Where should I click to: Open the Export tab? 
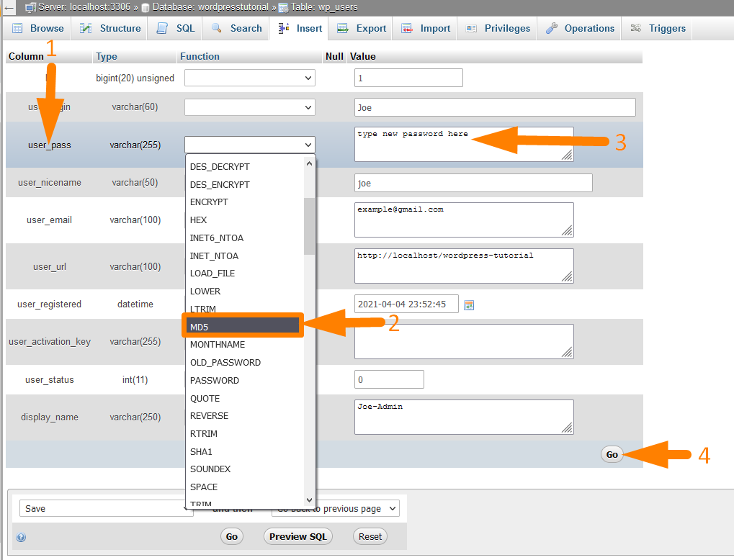coord(362,28)
